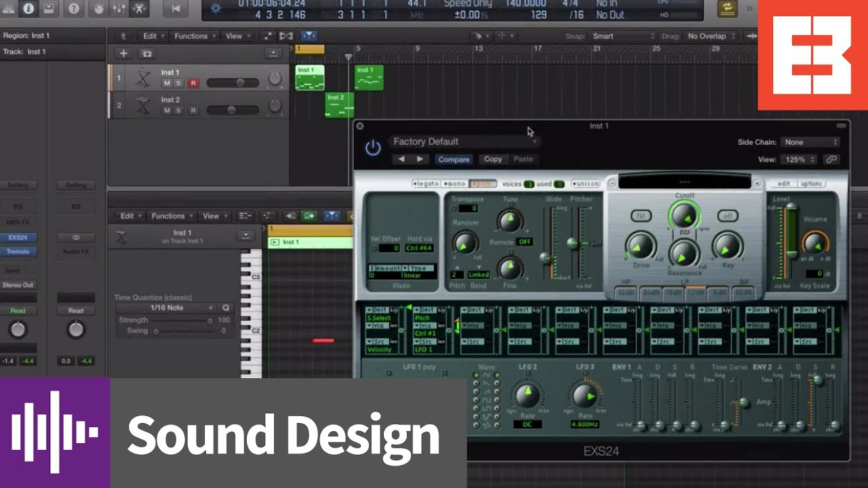Toggle the EXS24 plug-in power button
This screenshot has width=868, height=488.
coord(373,147)
